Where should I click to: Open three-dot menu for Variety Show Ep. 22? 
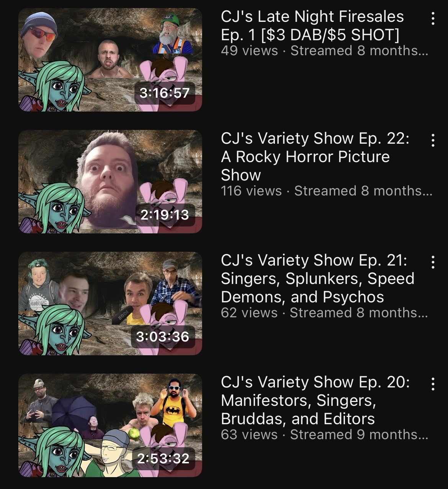click(x=433, y=140)
